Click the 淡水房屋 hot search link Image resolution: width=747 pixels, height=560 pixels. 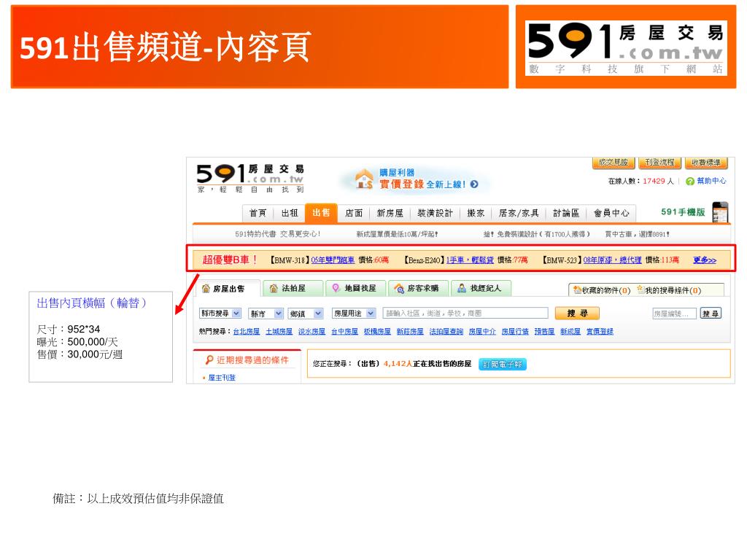click(x=311, y=332)
